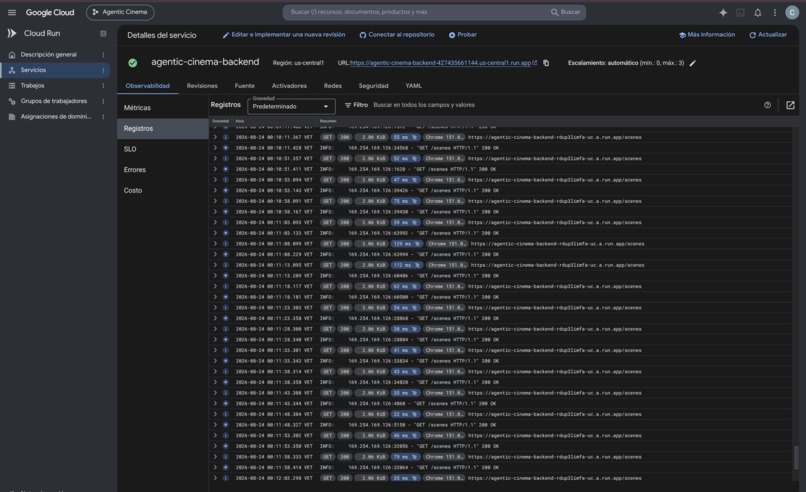Switch to the Redes tab

(333, 86)
